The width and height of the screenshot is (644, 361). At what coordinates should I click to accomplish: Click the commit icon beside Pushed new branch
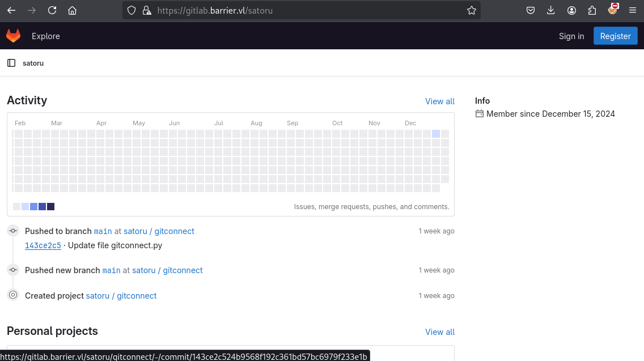tap(13, 270)
